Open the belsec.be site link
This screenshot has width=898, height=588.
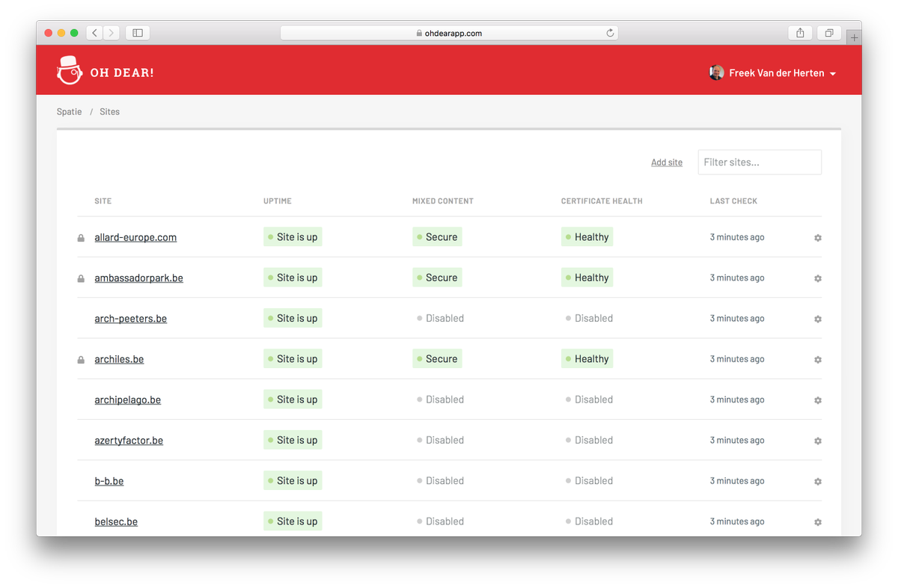116,521
